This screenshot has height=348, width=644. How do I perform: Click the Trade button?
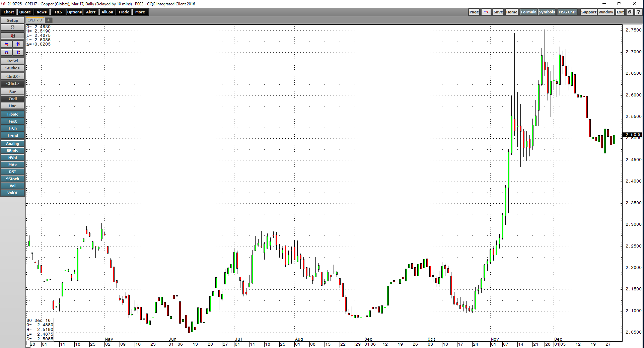[124, 12]
